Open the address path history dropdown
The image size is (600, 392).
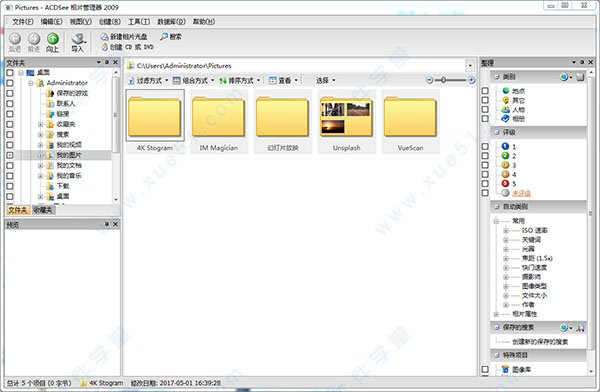[470, 66]
